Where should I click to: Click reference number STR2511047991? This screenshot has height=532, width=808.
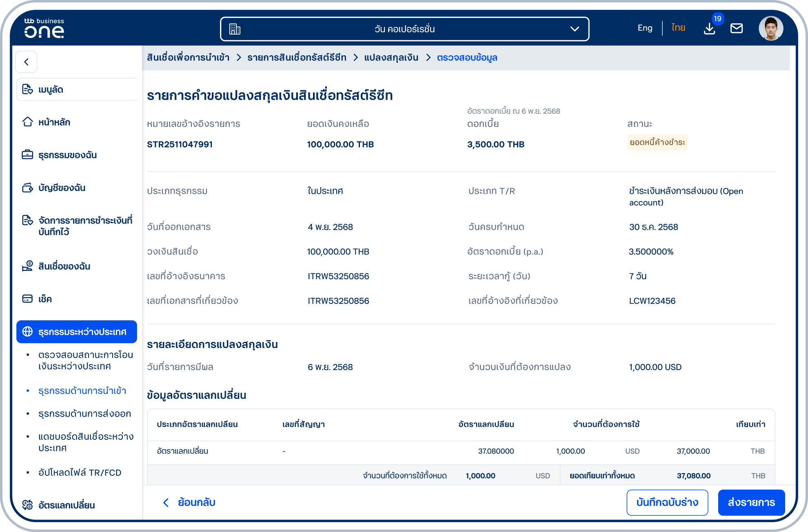click(180, 144)
